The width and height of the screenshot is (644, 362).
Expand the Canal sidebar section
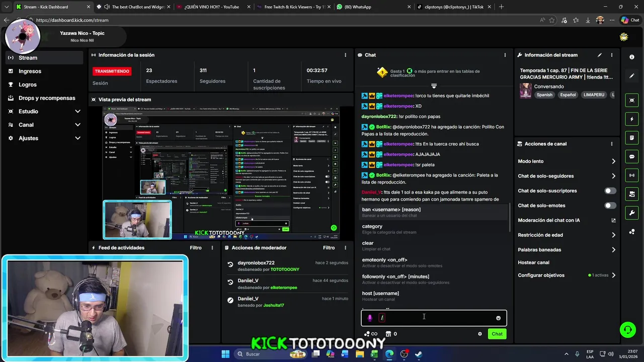[x=77, y=125]
